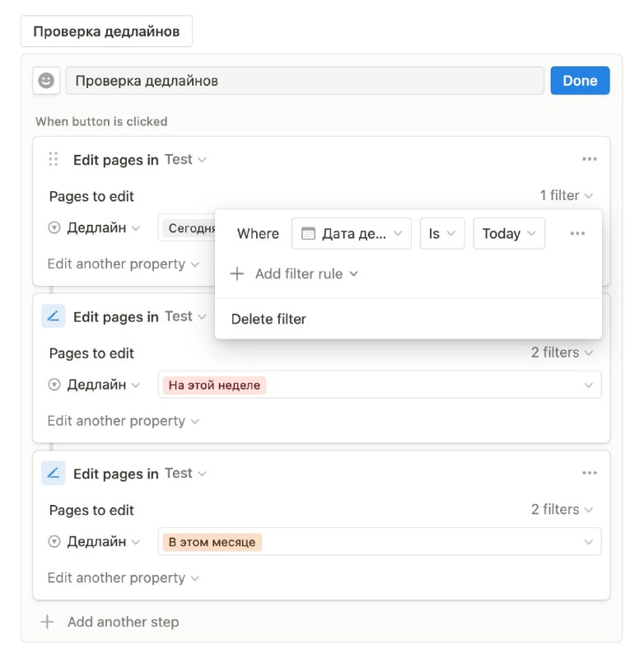The image size is (644, 659).
Task: Expand 2 filters in the third step
Action: (562, 509)
